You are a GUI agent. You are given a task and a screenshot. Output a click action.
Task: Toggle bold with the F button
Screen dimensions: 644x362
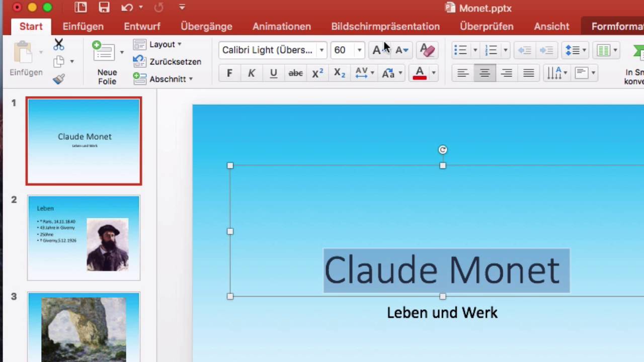229,73
